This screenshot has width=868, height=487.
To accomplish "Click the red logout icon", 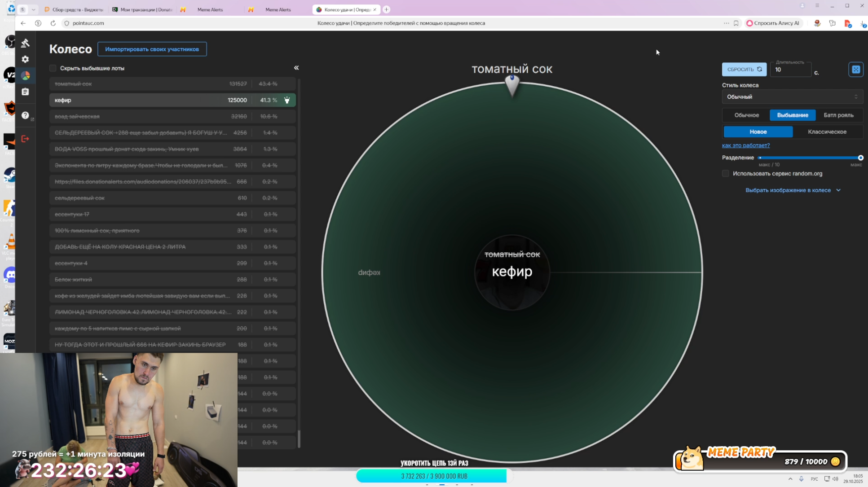I will pos(25,139).
